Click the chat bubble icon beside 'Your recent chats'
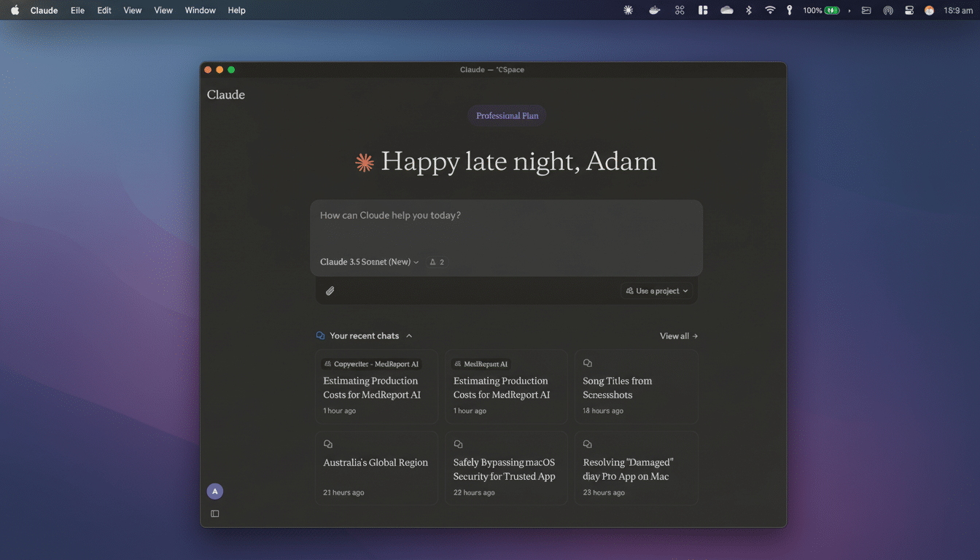Image resolution: width=980 pixels, height=560 pixels. point(320,336)
